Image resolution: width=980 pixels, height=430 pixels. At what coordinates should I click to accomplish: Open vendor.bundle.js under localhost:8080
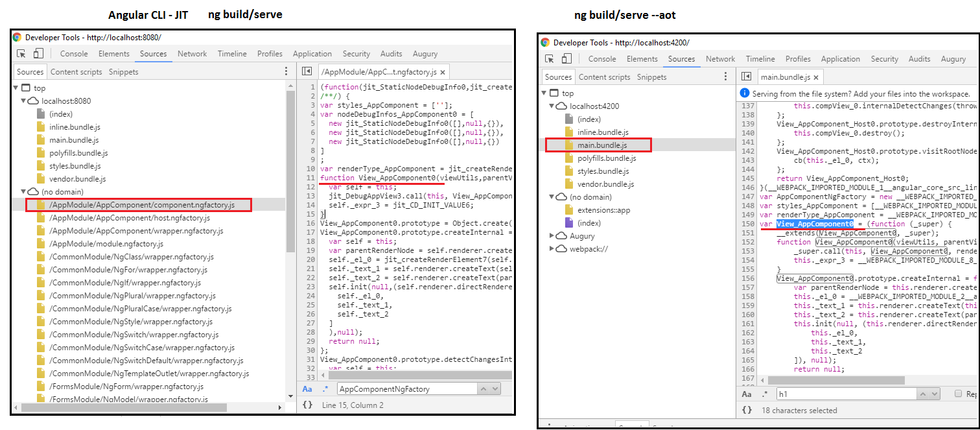[x=77, y=179]
